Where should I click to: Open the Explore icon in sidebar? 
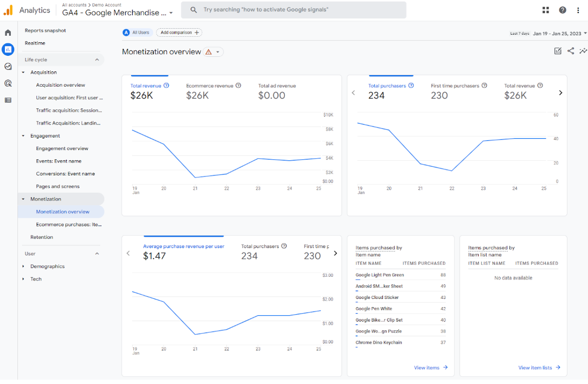[x=8, y=67]
